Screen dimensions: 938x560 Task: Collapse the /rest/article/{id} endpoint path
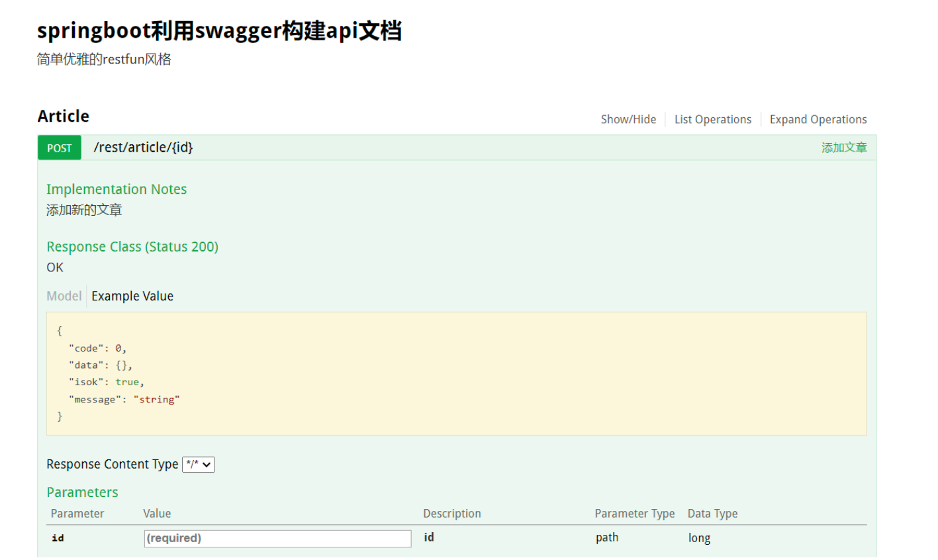coord(143,148)
